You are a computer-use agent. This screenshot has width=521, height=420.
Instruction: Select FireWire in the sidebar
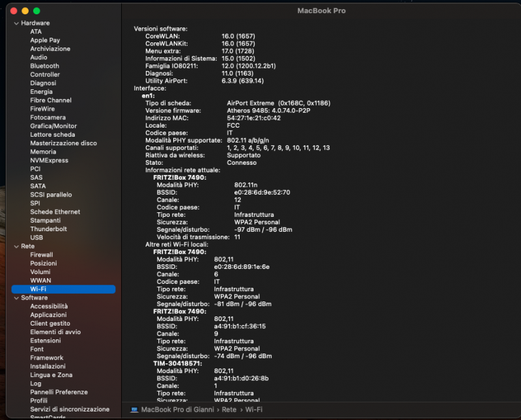point(42,109)
